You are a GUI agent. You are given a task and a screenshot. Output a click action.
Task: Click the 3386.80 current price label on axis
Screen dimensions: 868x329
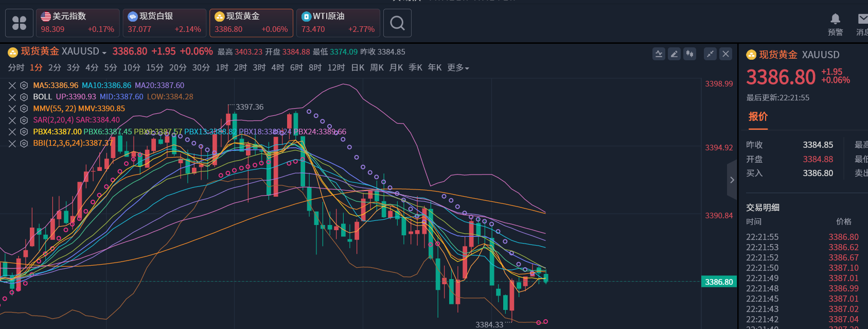(x=719, y=282)
